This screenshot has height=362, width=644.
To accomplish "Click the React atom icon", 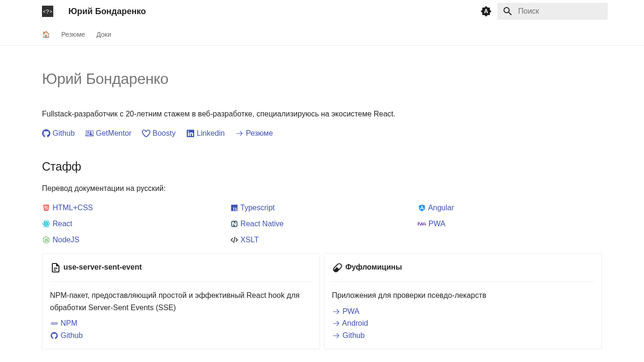I will point(46,224).
